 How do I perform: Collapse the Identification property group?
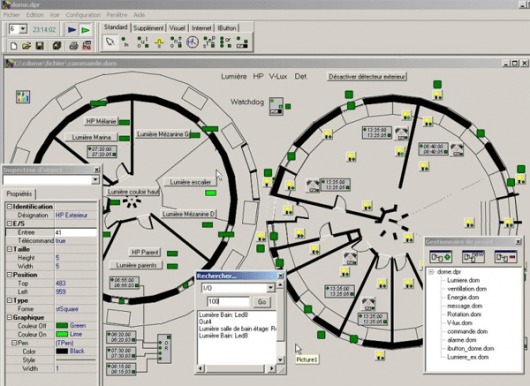(x=9, y=207)
